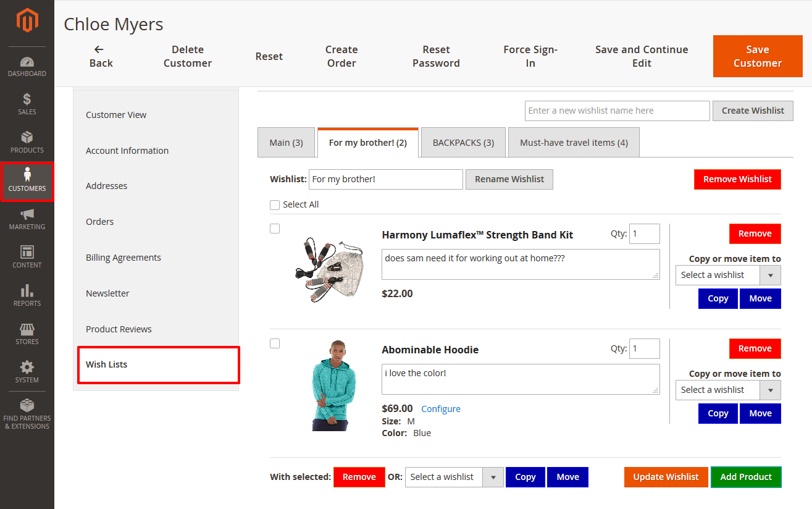Screen dimensions: 812x509
Task: Open the Must-have travel items tab
Action: [573, 142]
